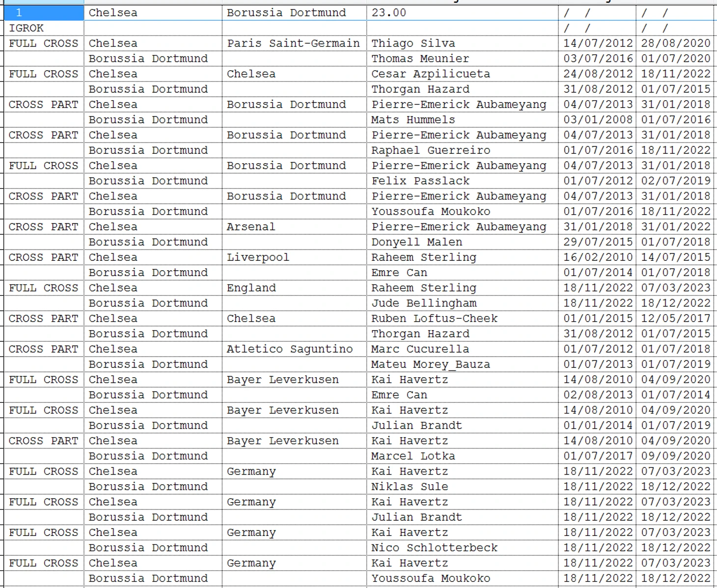Select the date 31/01/2022

[x=675, y=226]
